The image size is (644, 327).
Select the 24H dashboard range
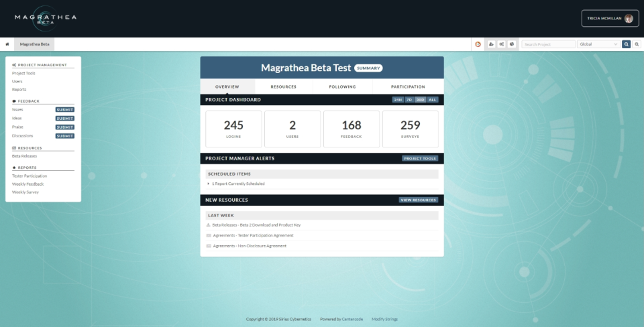point(398,100)
